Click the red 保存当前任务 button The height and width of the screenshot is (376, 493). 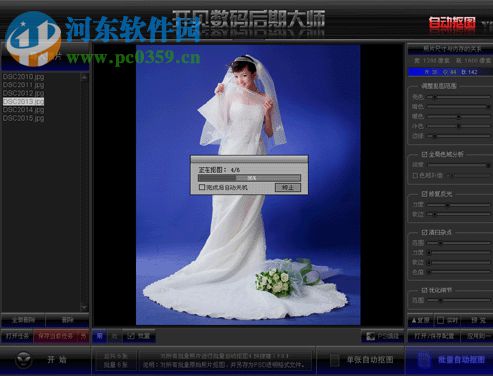click(x=56, y=336)
